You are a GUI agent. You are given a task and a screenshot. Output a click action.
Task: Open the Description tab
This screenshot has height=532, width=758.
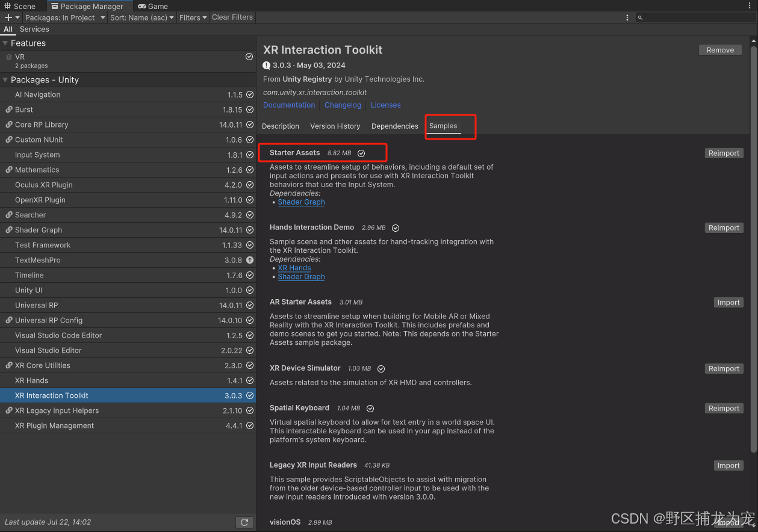pyautogui.click(x=281, y=126)
